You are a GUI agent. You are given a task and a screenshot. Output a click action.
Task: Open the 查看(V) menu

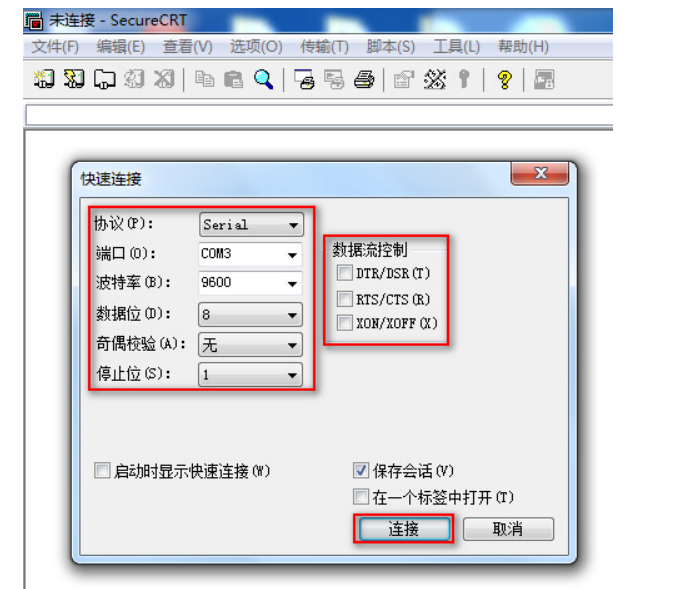(x=188, y=46)
